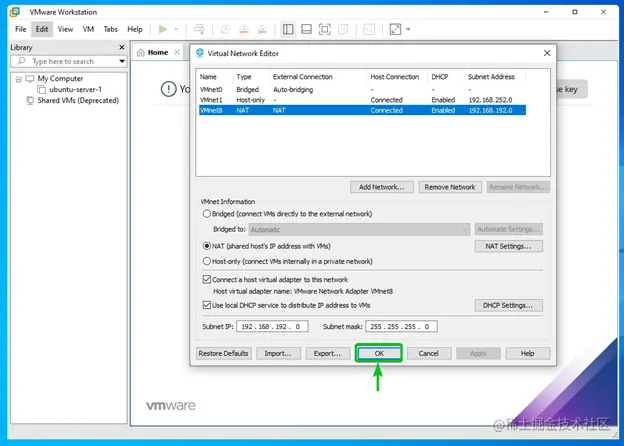Open the VM menu
The image size is (624, 446).
pyautogui.click(x=88, y=29)
